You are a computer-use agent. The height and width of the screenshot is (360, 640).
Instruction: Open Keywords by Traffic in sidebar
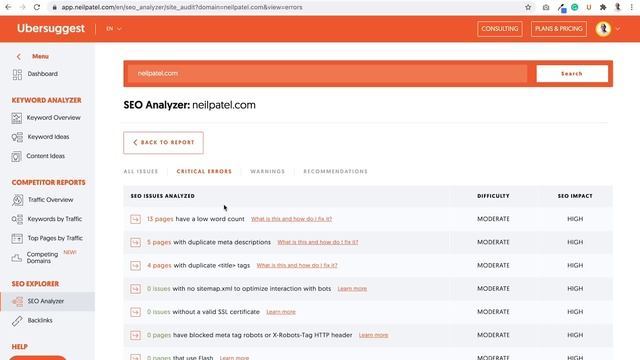click(x=55, y=219)
